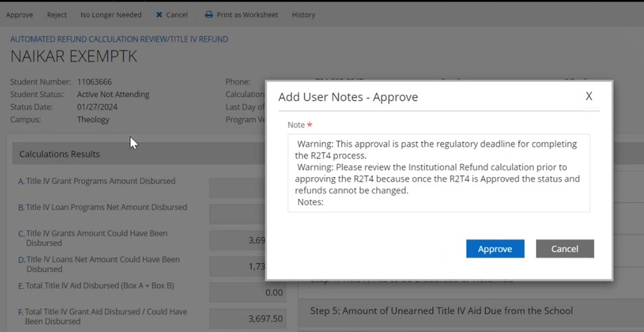This screenshot has height=332, width=644.
Task: Click the gray Cancel button in the dialog
Action: click(x=565, y=249)
